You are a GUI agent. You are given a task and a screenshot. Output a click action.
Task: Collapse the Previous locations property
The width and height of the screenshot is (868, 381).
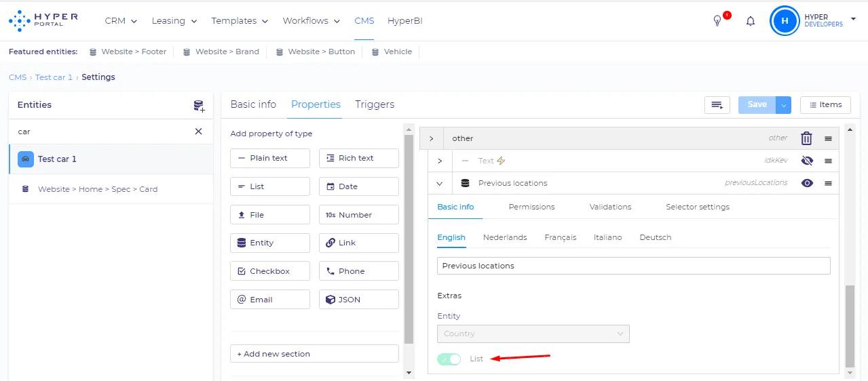click(440, 183)
